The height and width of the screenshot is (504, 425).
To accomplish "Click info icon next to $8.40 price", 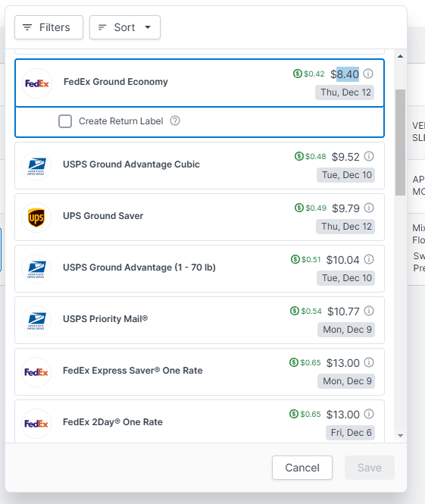I will tap(368, 74).
